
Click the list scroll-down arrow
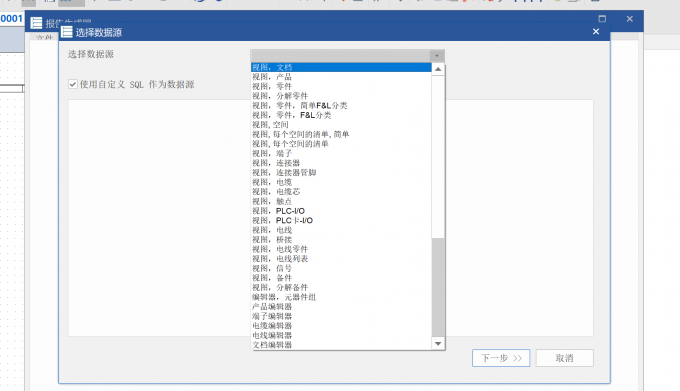[x=438, y=344]
